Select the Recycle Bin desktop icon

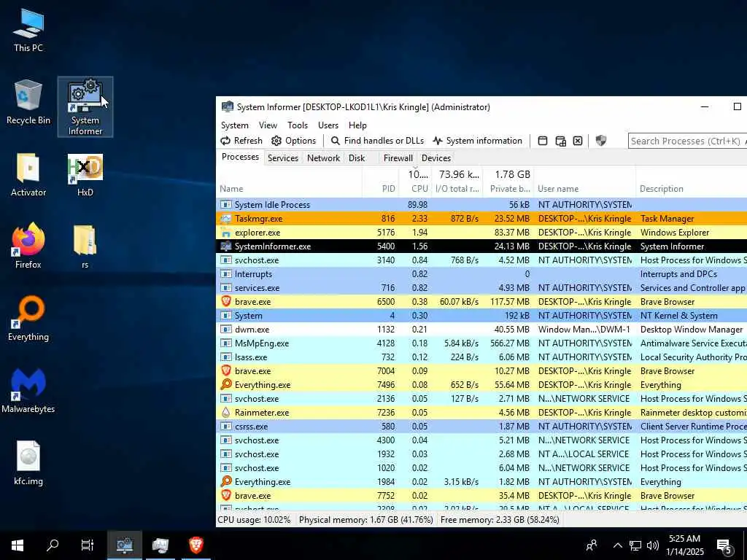coord(28,102)
